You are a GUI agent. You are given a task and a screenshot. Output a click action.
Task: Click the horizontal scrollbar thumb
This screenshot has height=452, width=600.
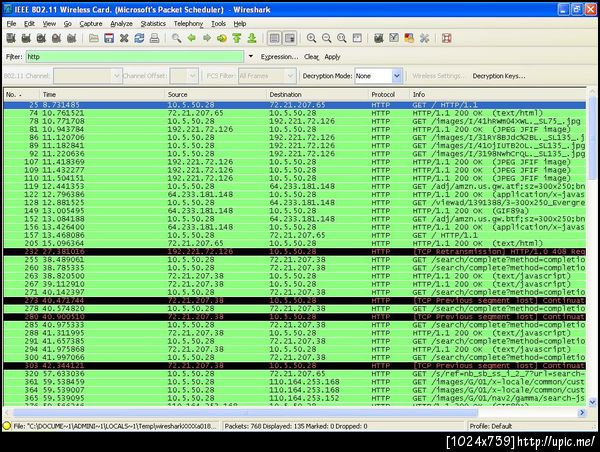tap(246, 413)
